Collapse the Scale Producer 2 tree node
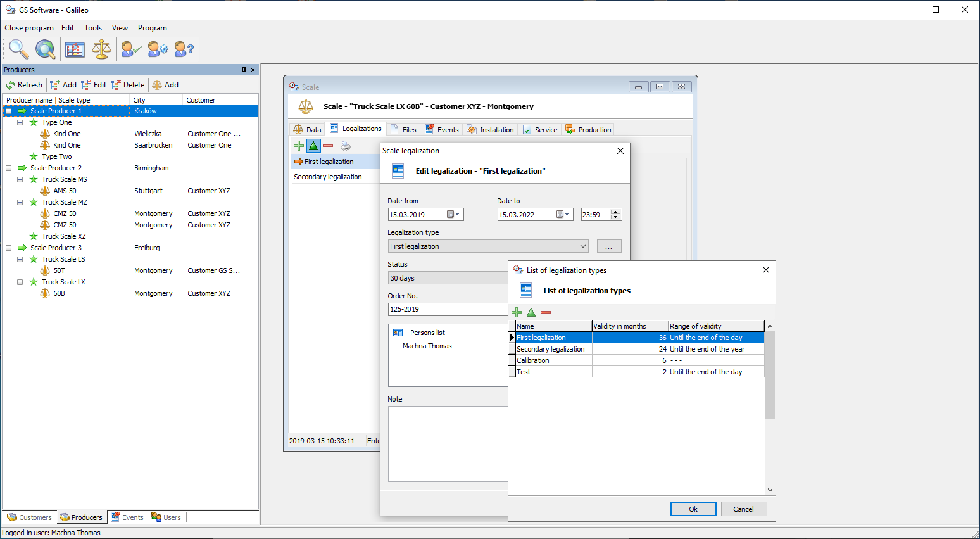The height and width of the screenshot is (539, 980). [9, 168]
